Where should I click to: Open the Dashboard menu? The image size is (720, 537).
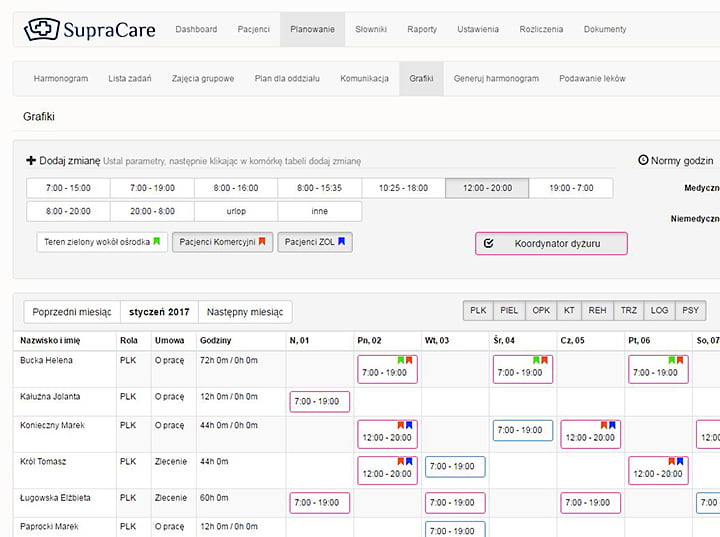click(x=196, y=29)
